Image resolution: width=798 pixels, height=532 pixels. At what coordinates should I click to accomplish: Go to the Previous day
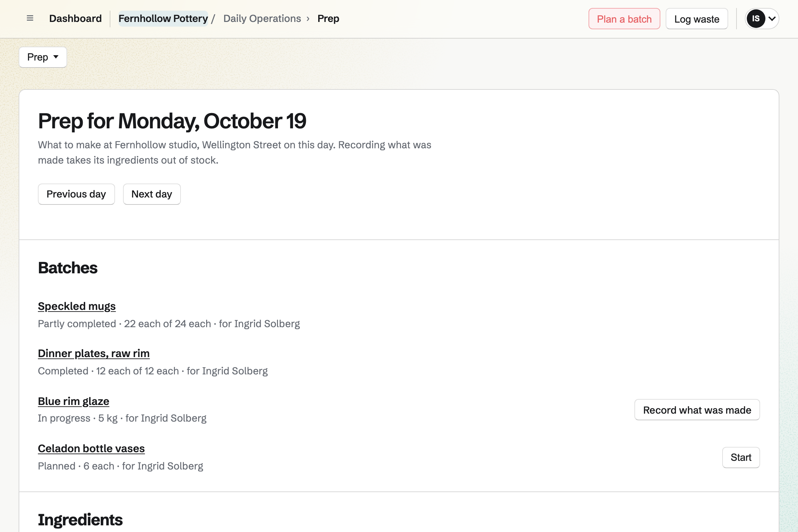click(x=76, y=194)
